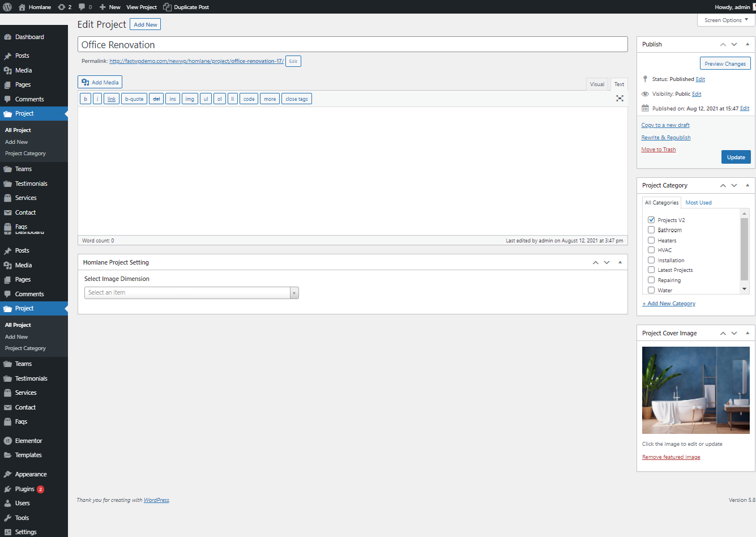Open Plugins in the sidebar
Image resolution: width=756 pixels, height=537 pixels.
tap(24, 489)
